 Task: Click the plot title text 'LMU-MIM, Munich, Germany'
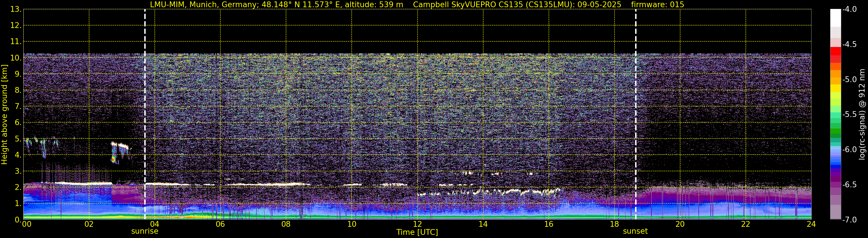pos(204,5)
